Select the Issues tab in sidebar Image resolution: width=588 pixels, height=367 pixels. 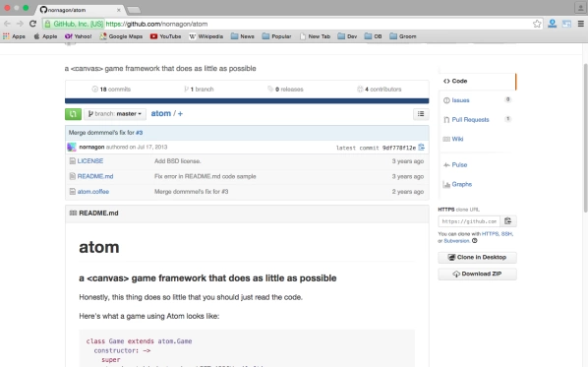(477, 100)
